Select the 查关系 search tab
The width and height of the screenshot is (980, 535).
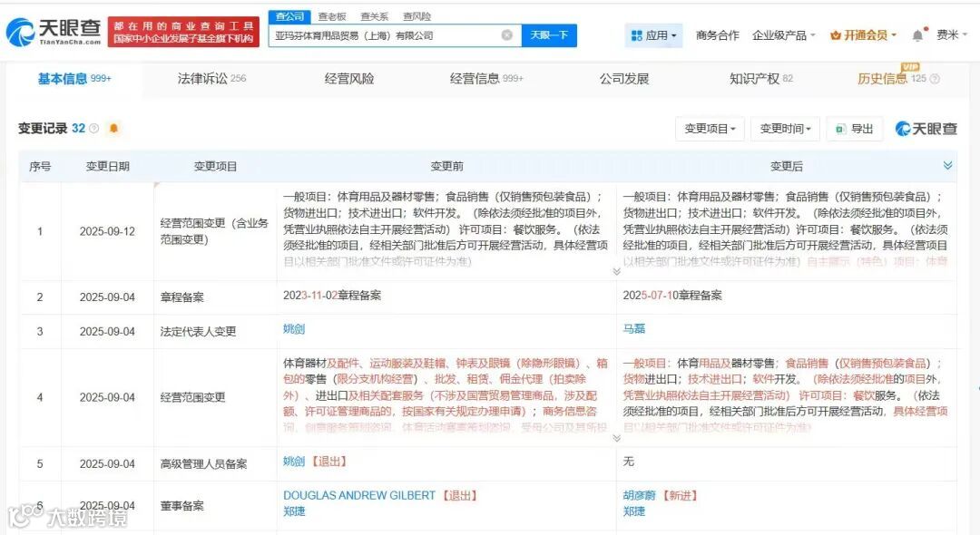pos(375,16)
